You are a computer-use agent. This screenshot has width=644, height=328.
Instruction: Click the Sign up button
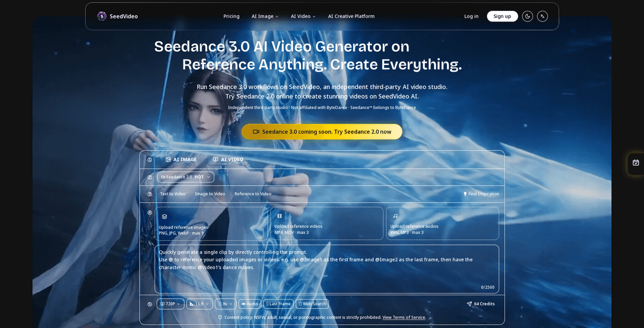tap(502, 17)
